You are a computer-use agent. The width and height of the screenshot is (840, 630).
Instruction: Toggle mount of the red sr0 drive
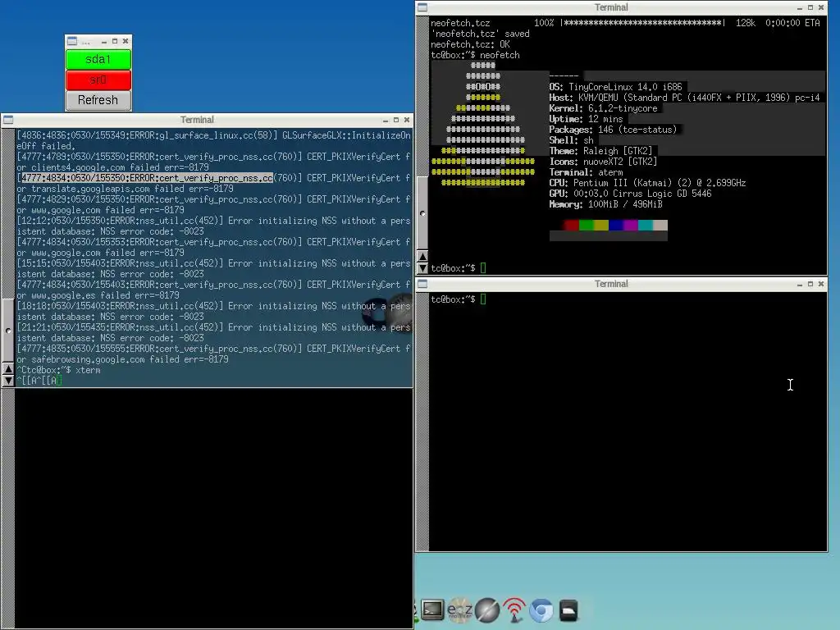click(98, 80)
